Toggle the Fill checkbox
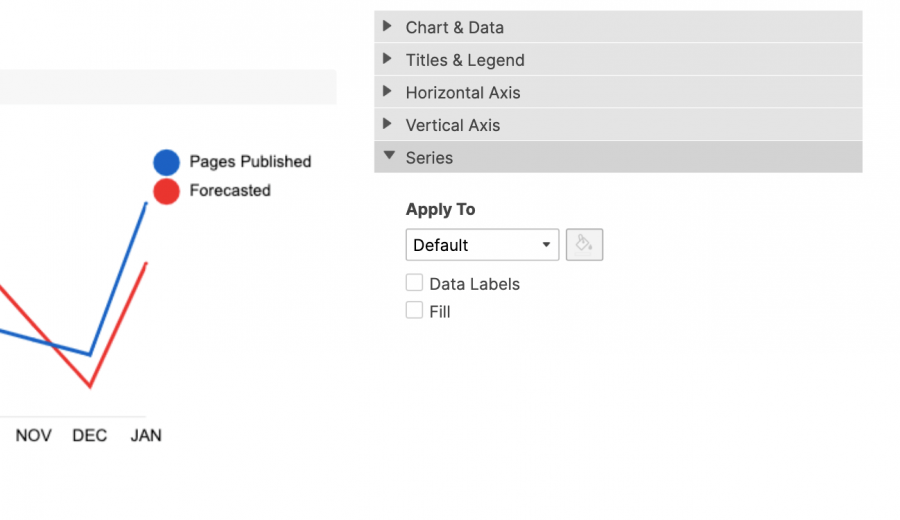Screen dimensions: 900x520 click(x=414, y=311)
